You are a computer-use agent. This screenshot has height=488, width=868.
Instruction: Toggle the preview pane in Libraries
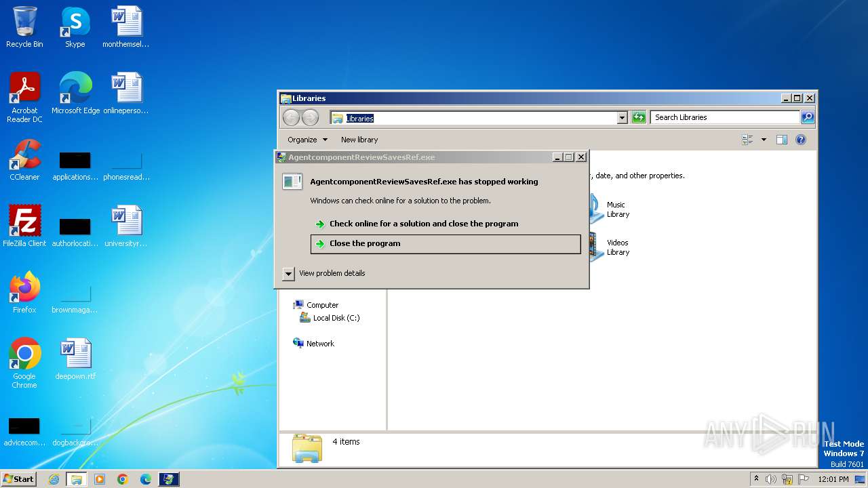pyautogui.click(x=782, y=140)
